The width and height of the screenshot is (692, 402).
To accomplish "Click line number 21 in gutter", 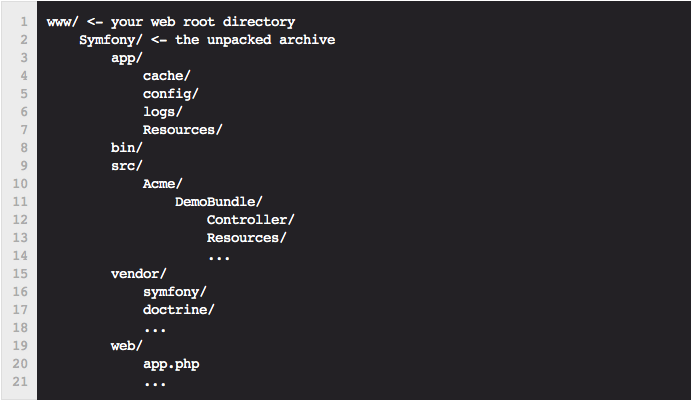I will tap(20, 382).
